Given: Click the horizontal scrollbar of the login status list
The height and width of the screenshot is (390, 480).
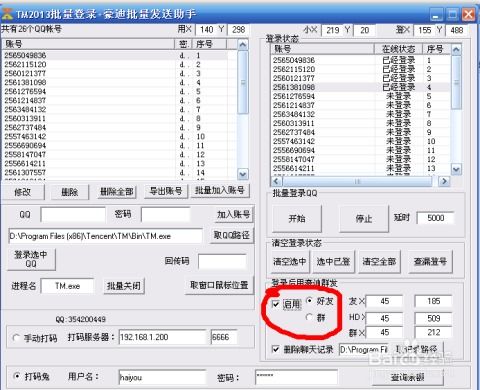Looking at the screenshot, I should pos(357,181).
